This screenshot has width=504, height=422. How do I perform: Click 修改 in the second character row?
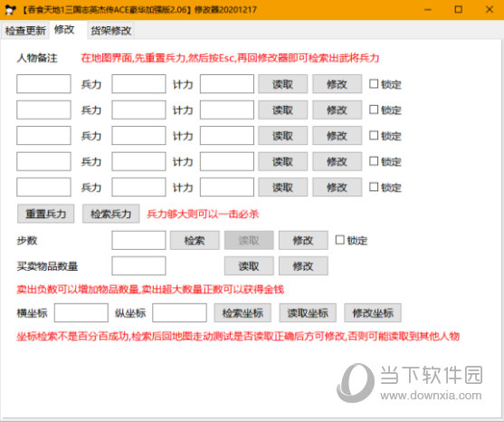[338, 110]
